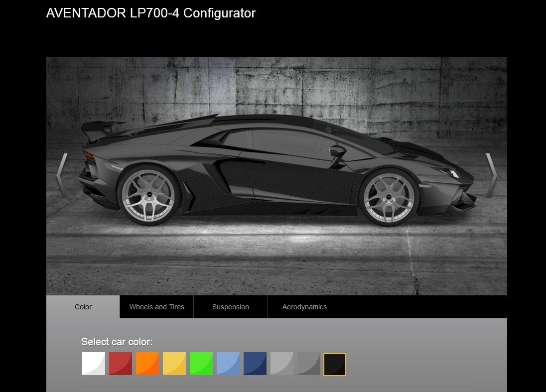Viewport: 546px width, 392px height.
Task: Switch to the Aerodynamics tab
Action: tap(304, 307)
